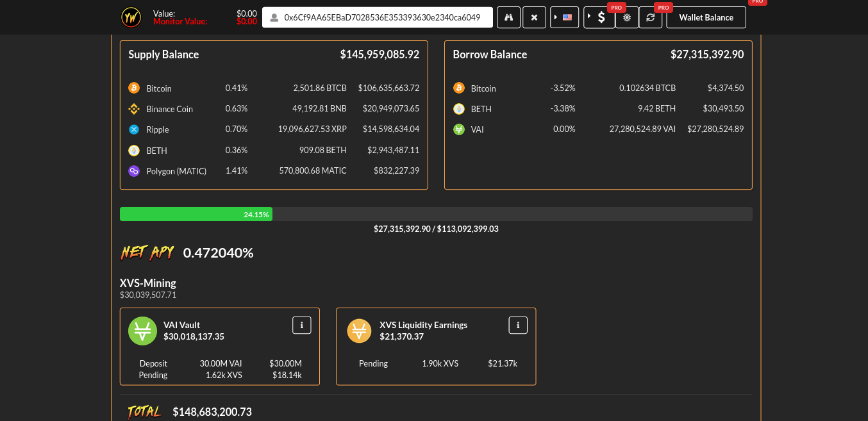This screenshot has width=868, height=421.
Task: Click the PRO badge above refresh button
Action: [x=663, y=7]
